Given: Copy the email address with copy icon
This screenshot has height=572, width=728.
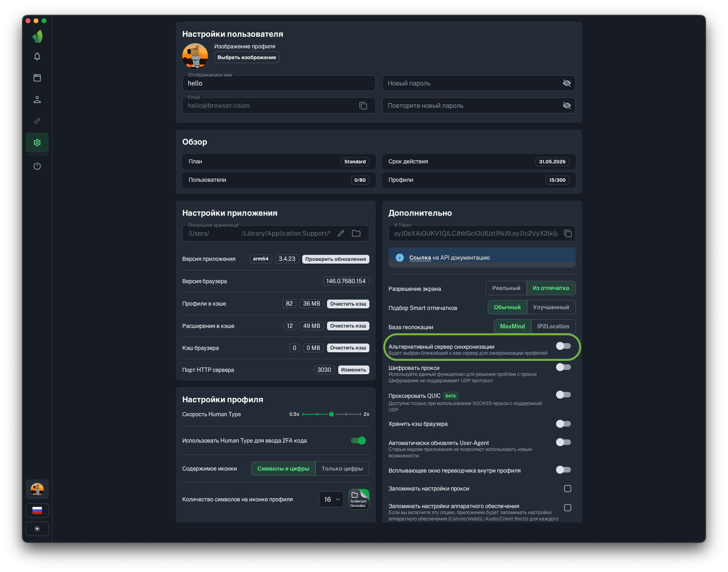Looking at the screenshot, I should click(x=363, y=106).
